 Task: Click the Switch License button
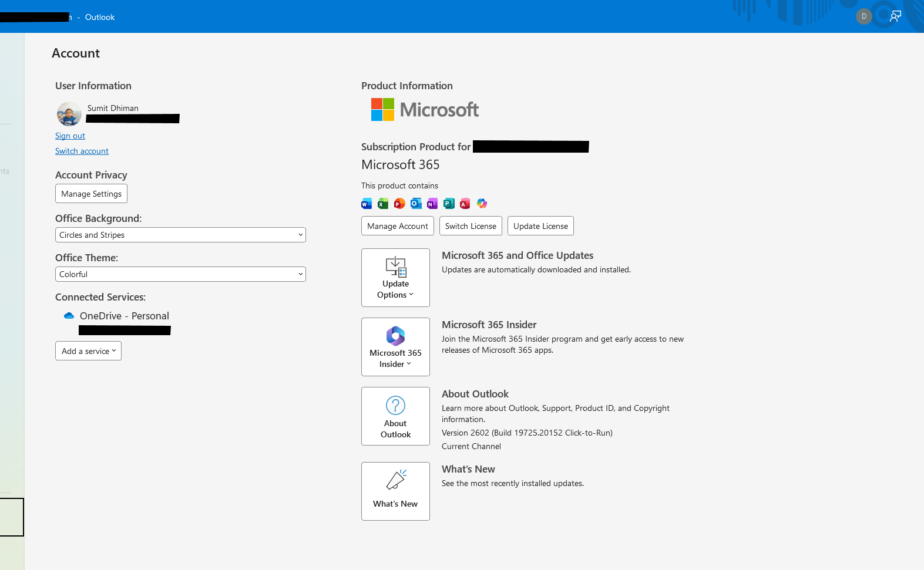(x=471, y=226)
